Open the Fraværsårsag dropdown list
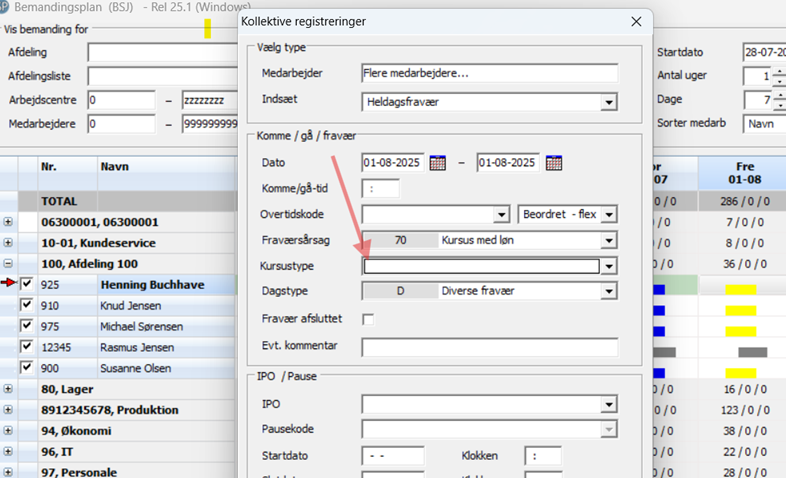 608,240
